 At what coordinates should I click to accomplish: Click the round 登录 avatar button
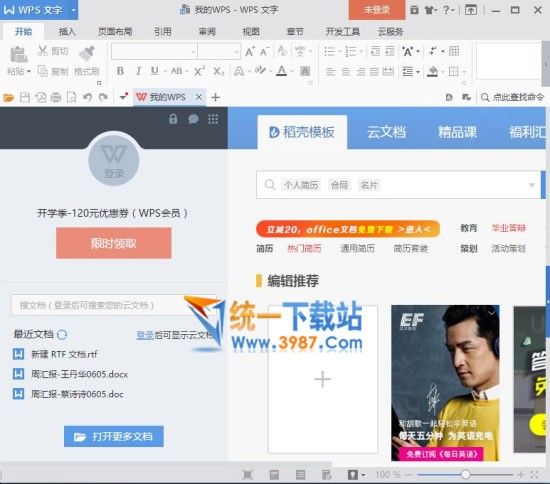coord(114,161)
